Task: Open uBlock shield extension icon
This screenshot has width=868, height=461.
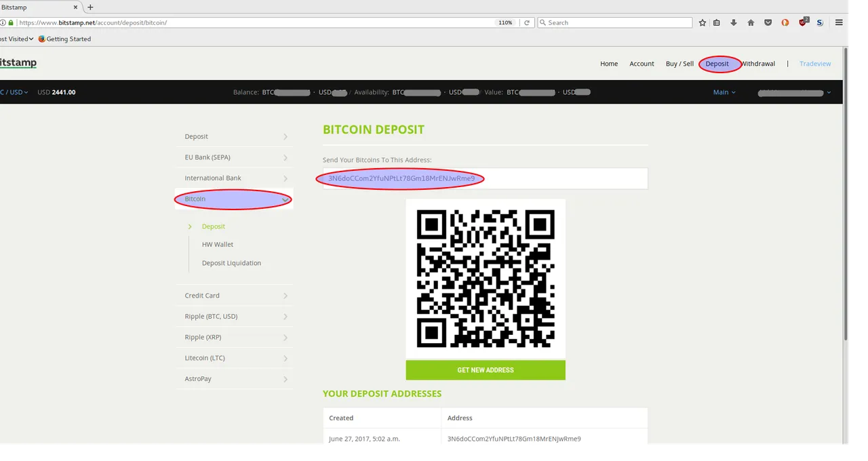Action: pos(803,22)
